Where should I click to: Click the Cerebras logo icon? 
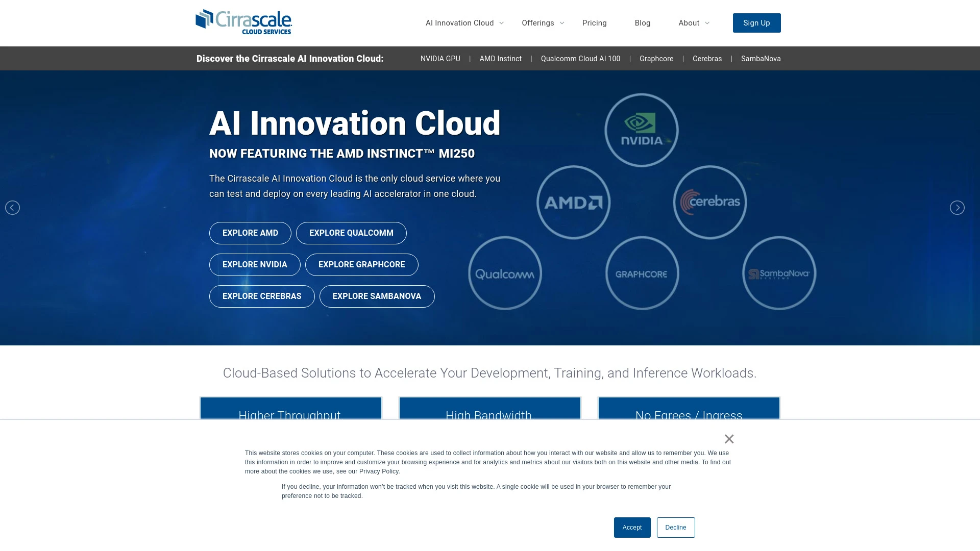click(709, 201)
